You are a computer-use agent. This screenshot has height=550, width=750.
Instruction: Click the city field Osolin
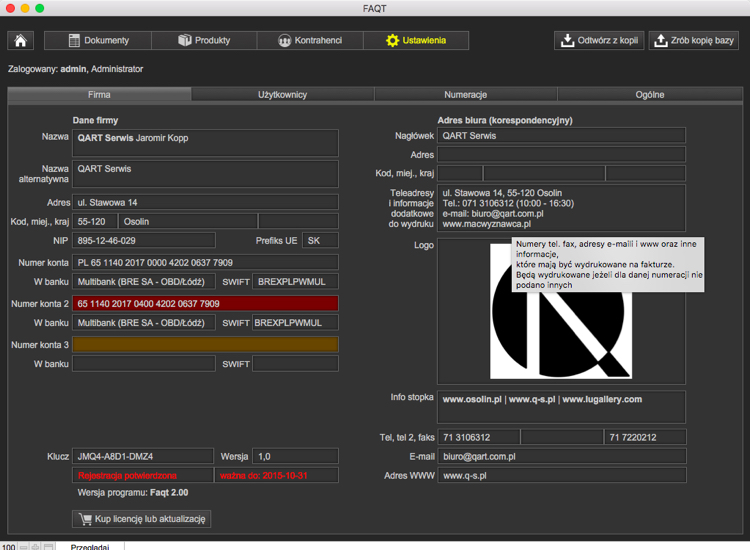point(188,221)
